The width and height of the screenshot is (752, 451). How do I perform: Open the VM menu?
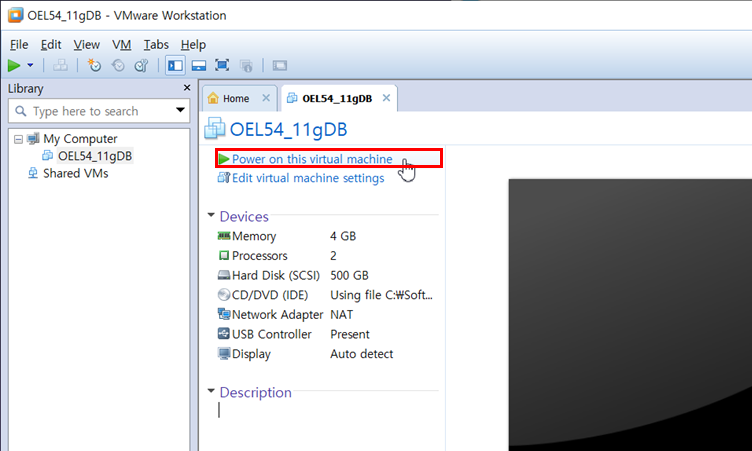click(x=121, y=45)
